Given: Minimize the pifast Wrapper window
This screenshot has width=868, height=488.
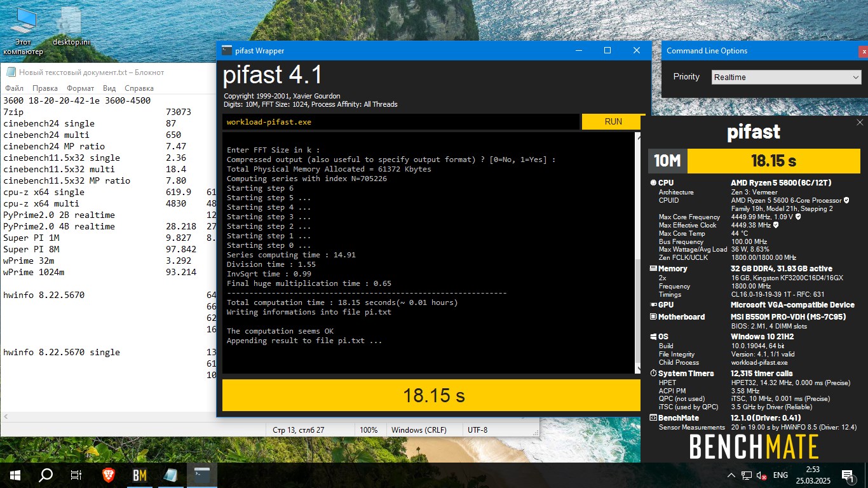Looking at the screenshot, I should point(578,51).
